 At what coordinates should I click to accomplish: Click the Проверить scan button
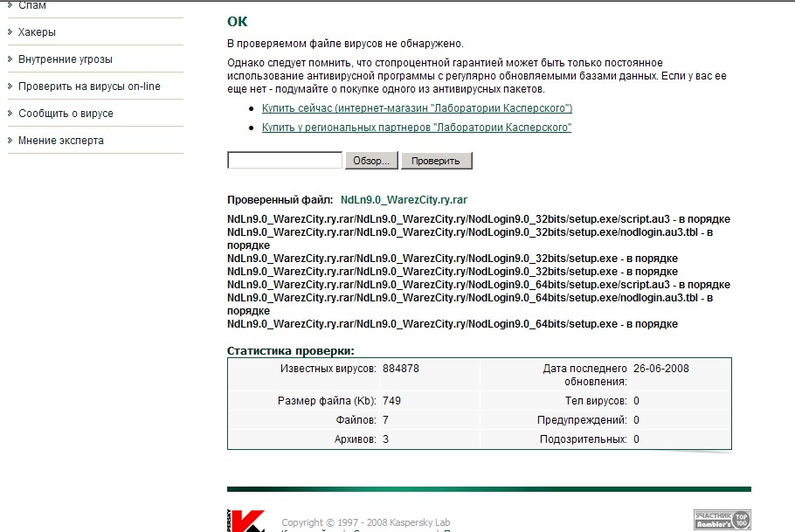(x=436, y=161)
